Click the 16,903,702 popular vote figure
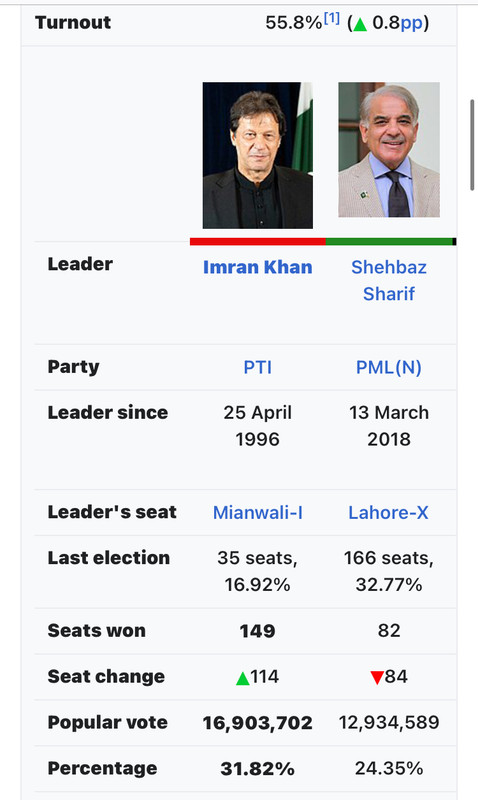The width and height of the screenshot is (478, 800). (x=257, y=722)
